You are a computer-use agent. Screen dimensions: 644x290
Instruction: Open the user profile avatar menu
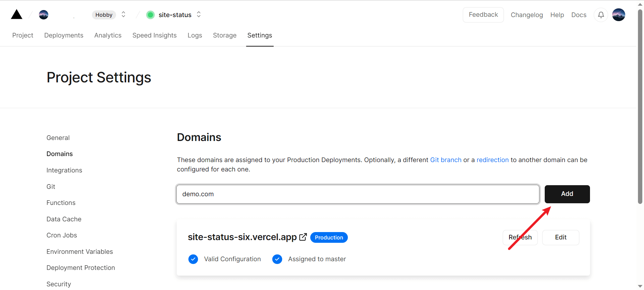coord(619,15)
